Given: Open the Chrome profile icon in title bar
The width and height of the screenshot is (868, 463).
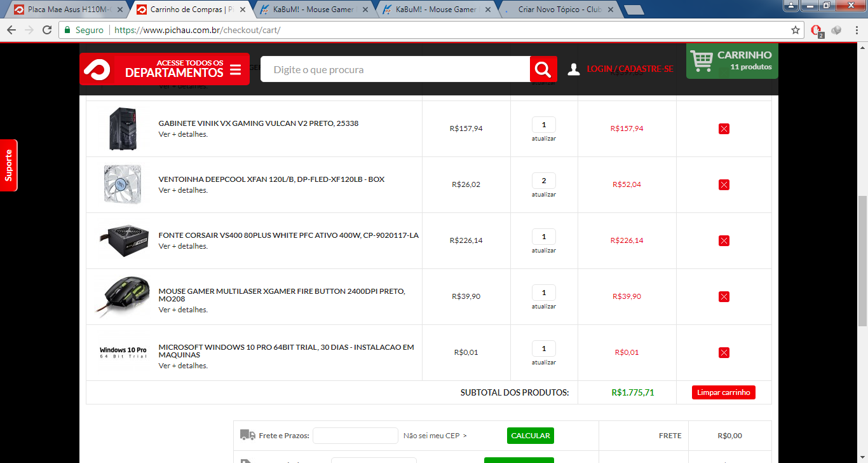Looking at the screenshot, I should point(791,5).
